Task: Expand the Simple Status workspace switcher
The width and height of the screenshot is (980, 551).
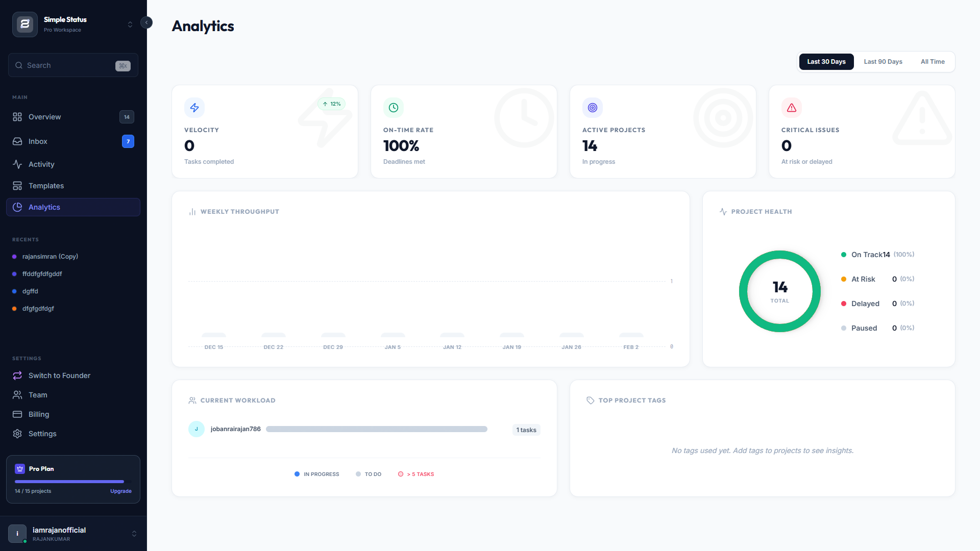Action: [x=130, y=24]
